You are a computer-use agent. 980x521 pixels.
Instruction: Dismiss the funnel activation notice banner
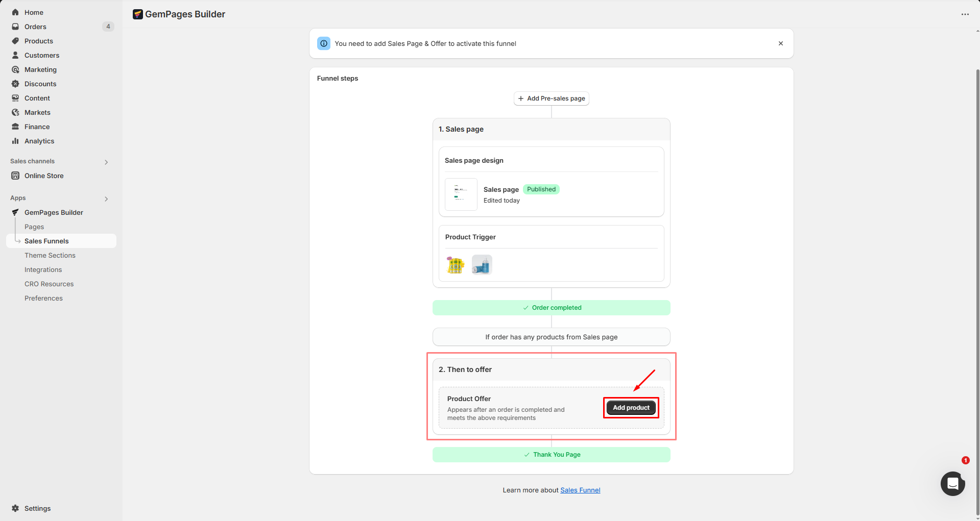780,43
